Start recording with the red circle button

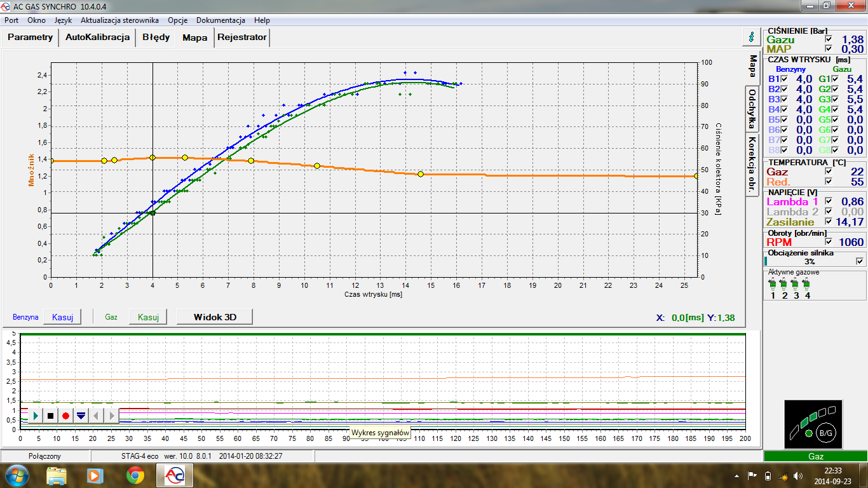click(65, 416)
